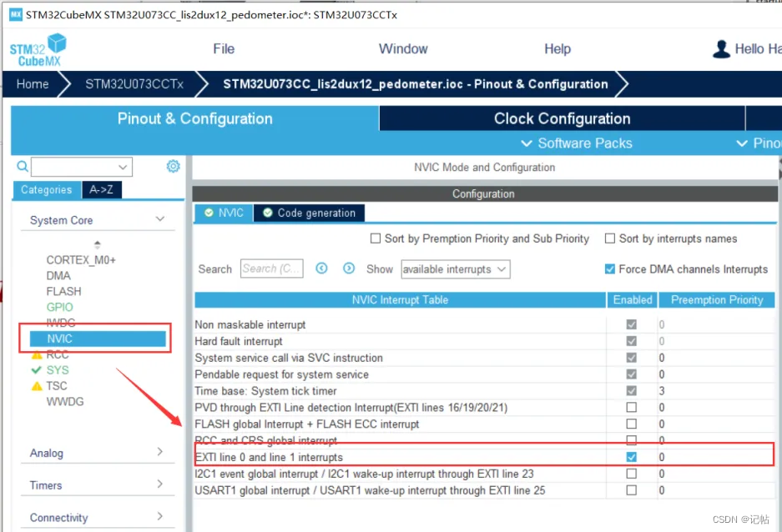Click the System tick timer priority value 3

click(661, 391)
